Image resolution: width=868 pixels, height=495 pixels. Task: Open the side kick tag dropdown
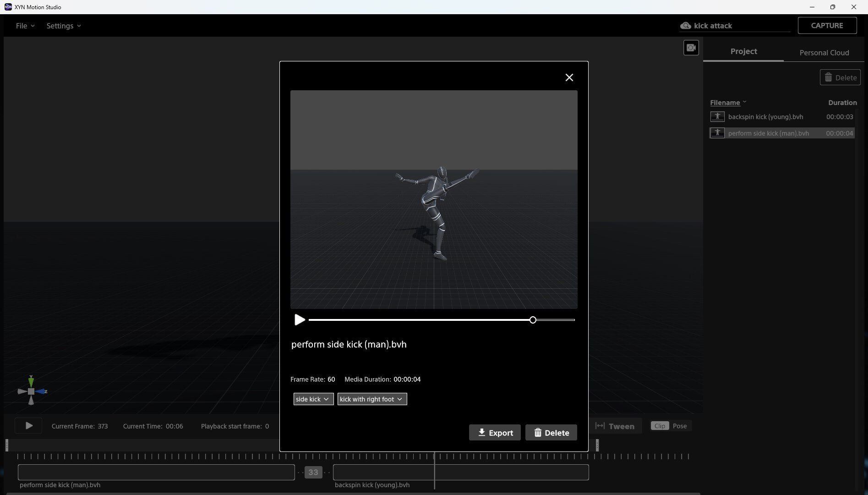pos(313,399)
